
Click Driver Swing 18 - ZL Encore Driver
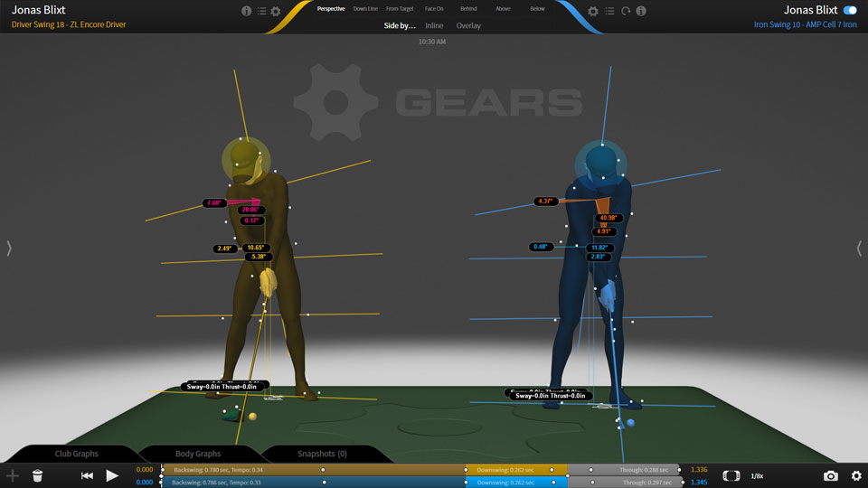pyautogui.click(x=69, y=24)
